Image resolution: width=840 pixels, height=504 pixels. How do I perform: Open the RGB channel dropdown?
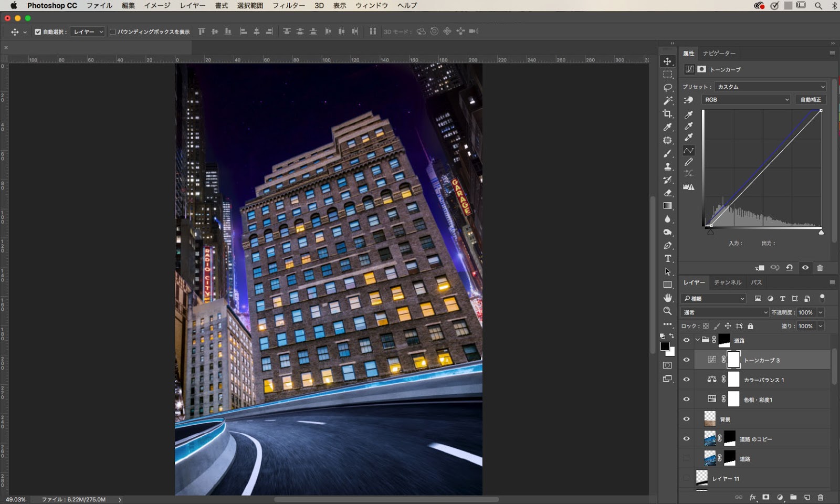[746, 100]
